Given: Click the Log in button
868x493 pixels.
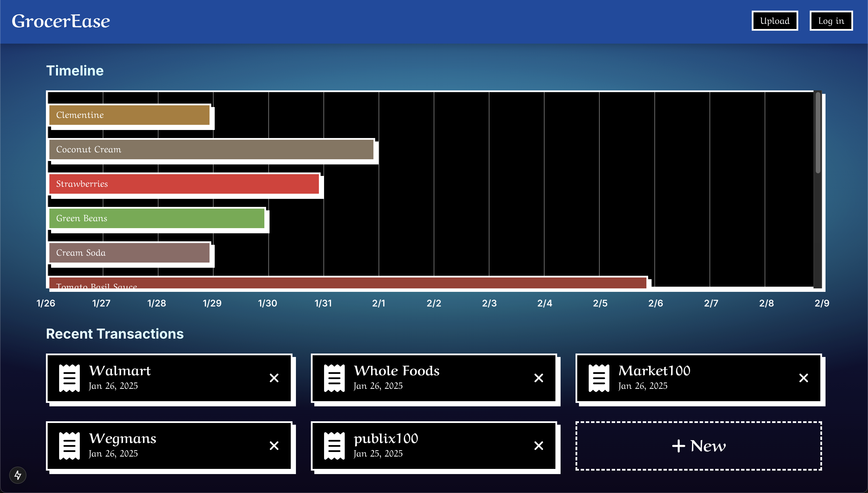Looking at the screenshot, I should coord(831,21).
